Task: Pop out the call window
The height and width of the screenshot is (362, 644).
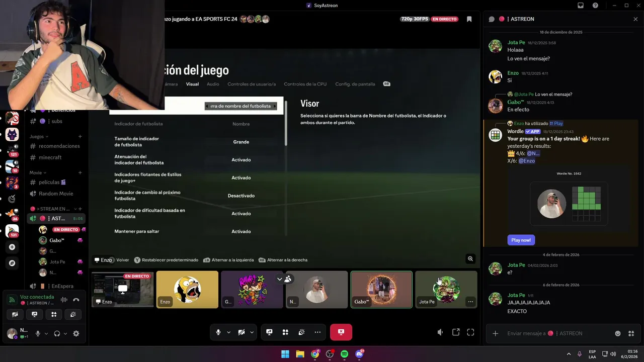Action: coord(456,332)
